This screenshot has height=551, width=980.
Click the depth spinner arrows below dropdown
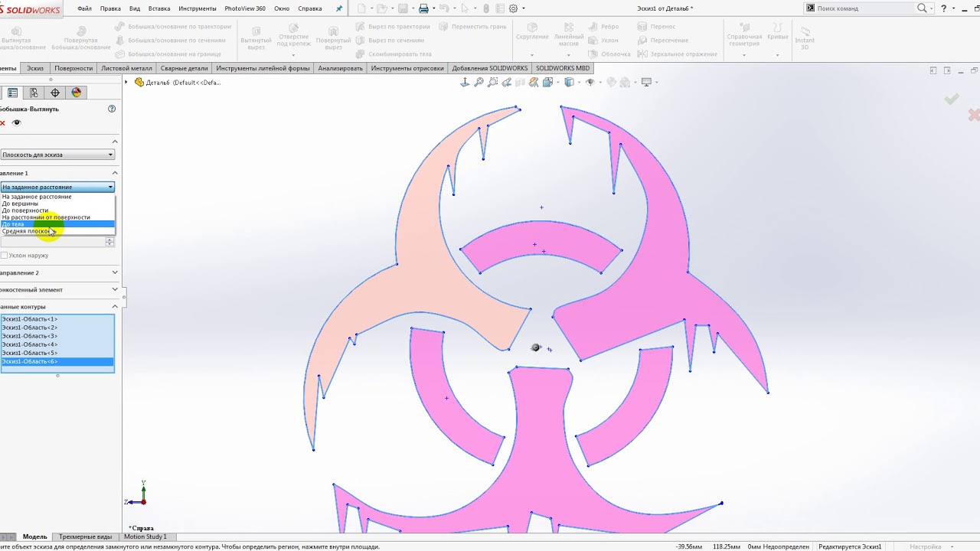[x=110, y=242]
